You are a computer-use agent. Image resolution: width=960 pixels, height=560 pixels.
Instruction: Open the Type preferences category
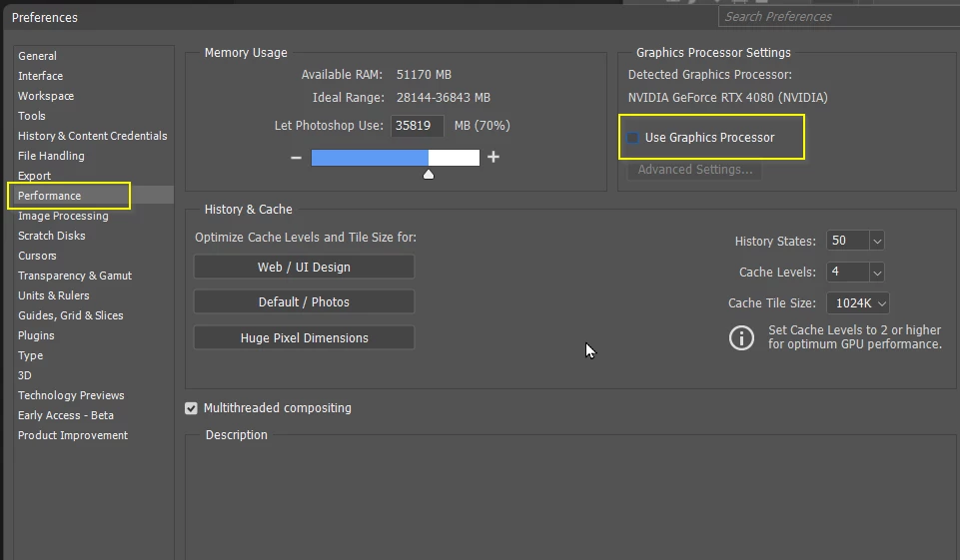[x=31, y=355]
